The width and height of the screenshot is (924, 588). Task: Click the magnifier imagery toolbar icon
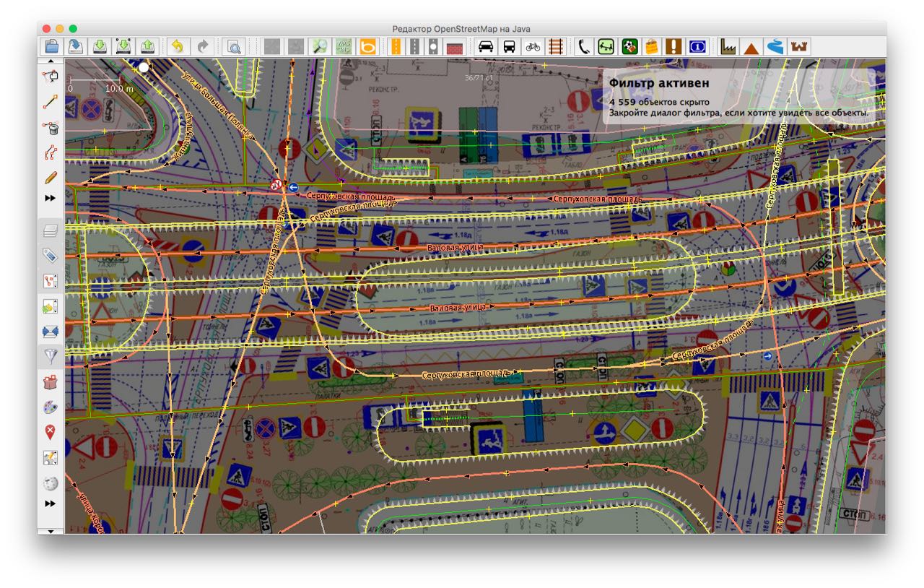tap(319, 47)
